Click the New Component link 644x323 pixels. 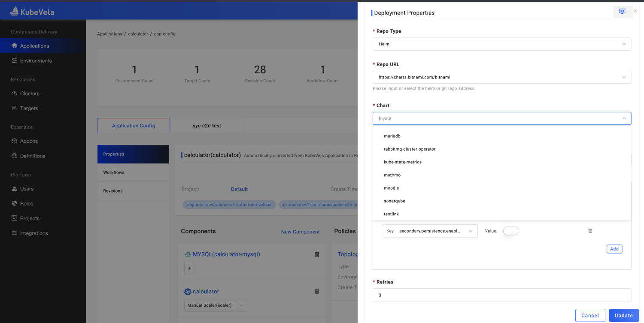[x=300, y=232]
